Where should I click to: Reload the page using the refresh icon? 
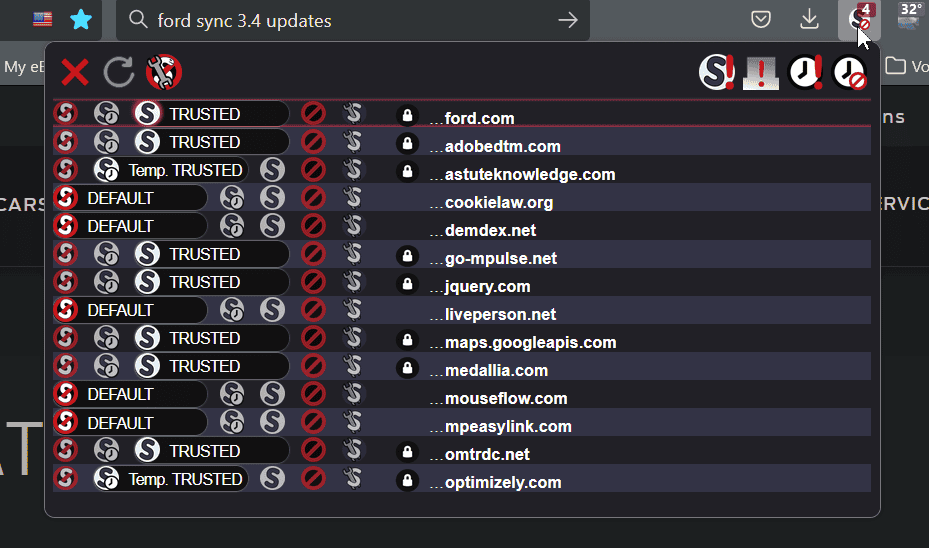click(119, 72)
